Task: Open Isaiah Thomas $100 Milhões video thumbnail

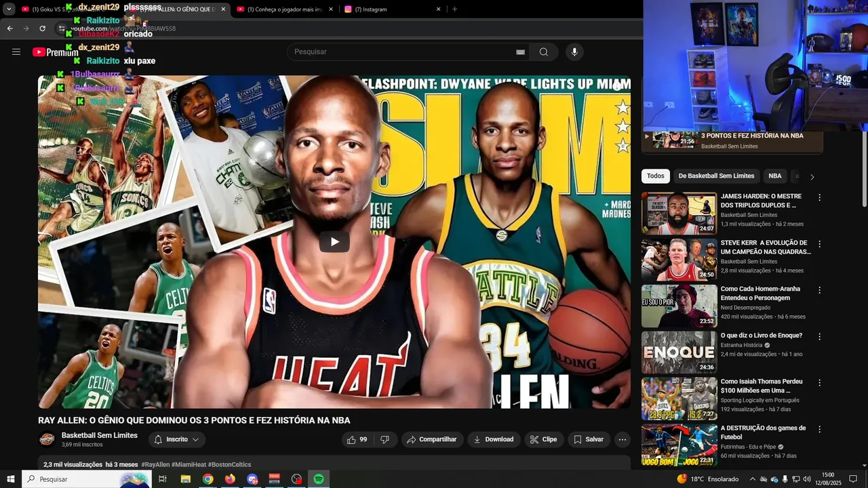Action: (x=679, y=399)
